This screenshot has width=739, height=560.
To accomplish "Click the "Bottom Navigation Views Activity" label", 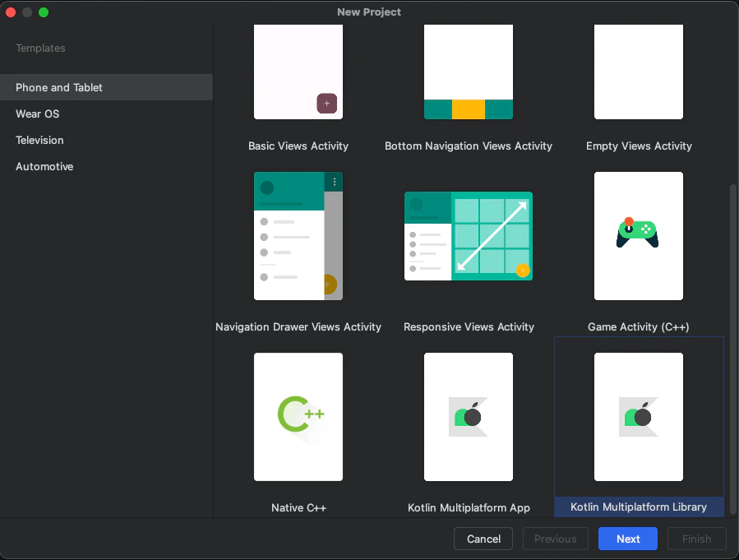I will 469,146.
